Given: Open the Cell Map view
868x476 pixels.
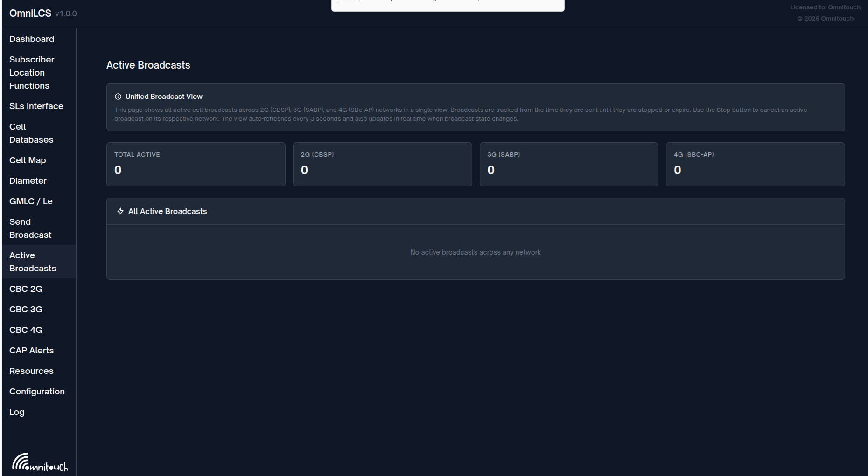Looking at the screenshot, I should point(28,160).
